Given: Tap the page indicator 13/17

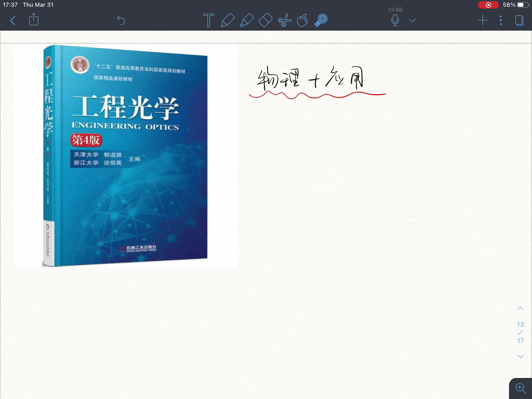Looking at the screenshot, I should point(520,332).
